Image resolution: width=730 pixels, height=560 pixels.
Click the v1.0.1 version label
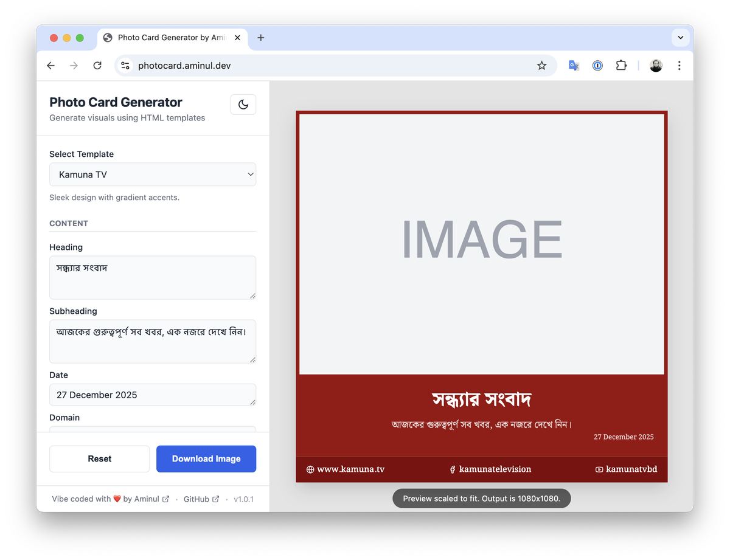(x=244, y=499)
